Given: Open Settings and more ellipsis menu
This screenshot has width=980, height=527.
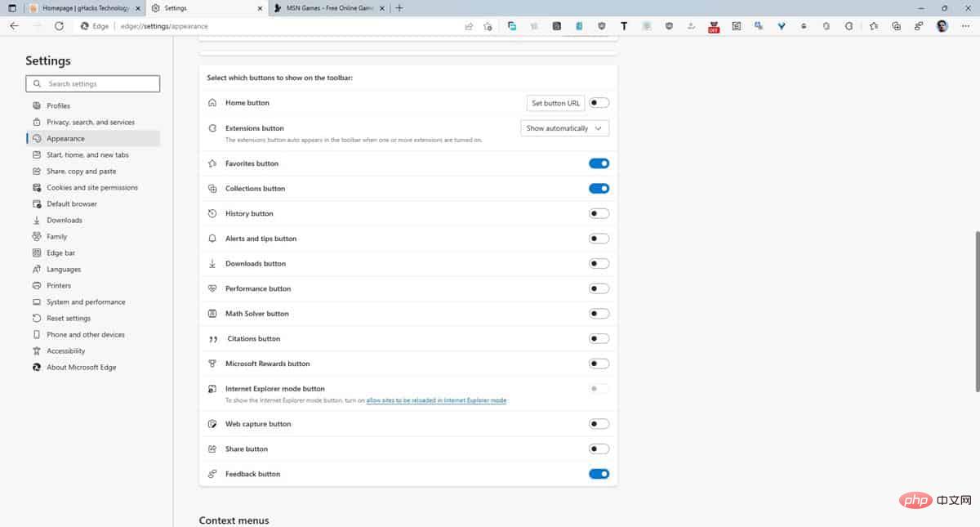Looking at the screenshot, I should tap(964, 26).
